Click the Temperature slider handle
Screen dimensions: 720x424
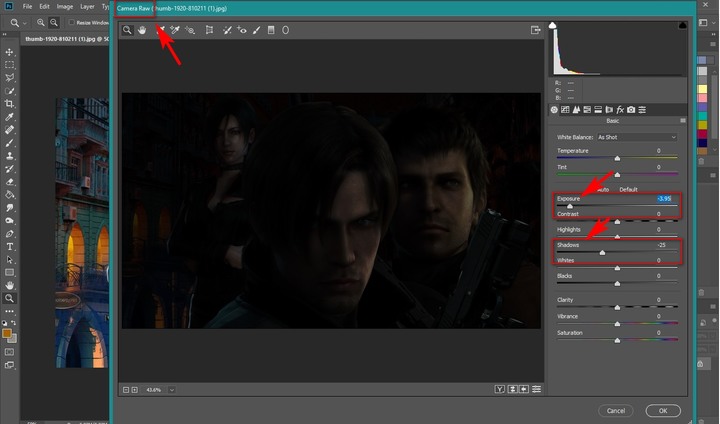[x=617, y=158]
